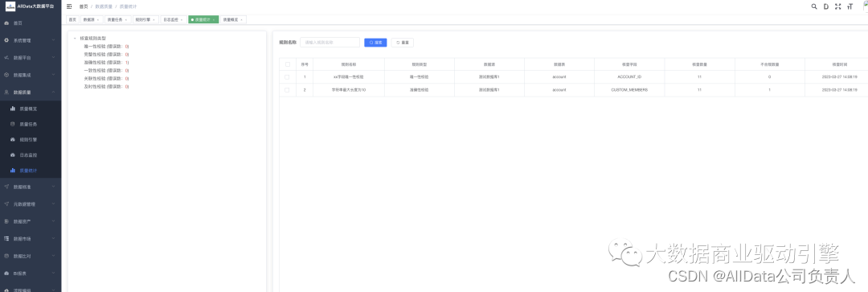Check the row 1 xx字段唯一性校验 checkbox
868x292 pixels.
click(287, 77)
